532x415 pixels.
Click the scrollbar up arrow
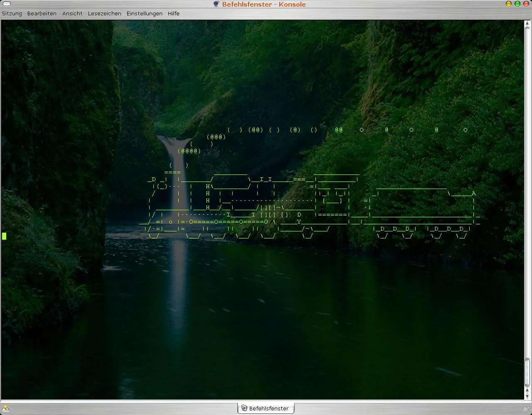pos(527,24)
